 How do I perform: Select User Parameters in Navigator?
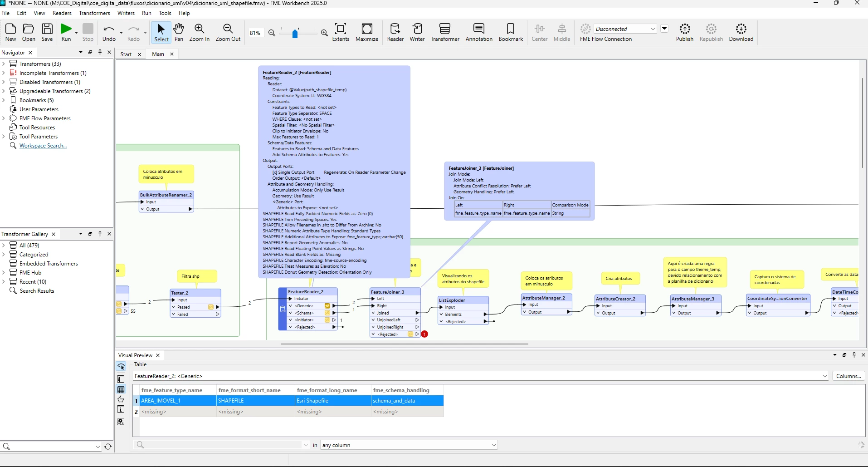click(x=39, y=109)
